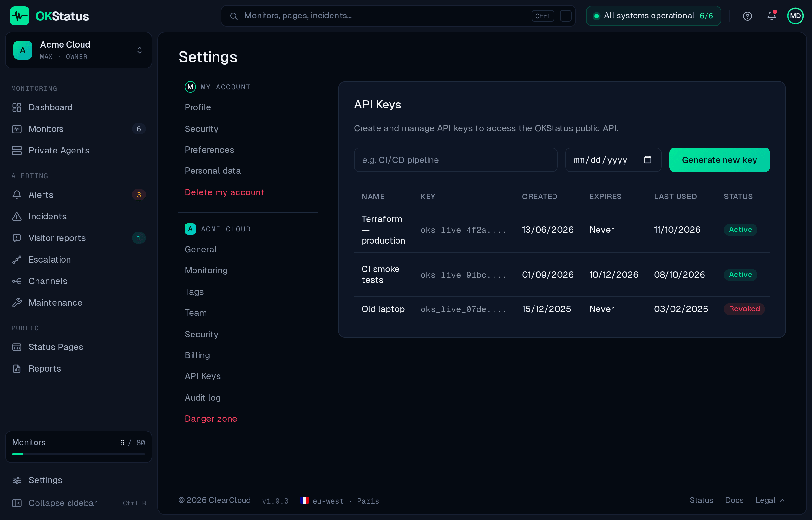812x520 pixels.
Task: Click the Private Agents server icon
Action: (x=16, y=151)
